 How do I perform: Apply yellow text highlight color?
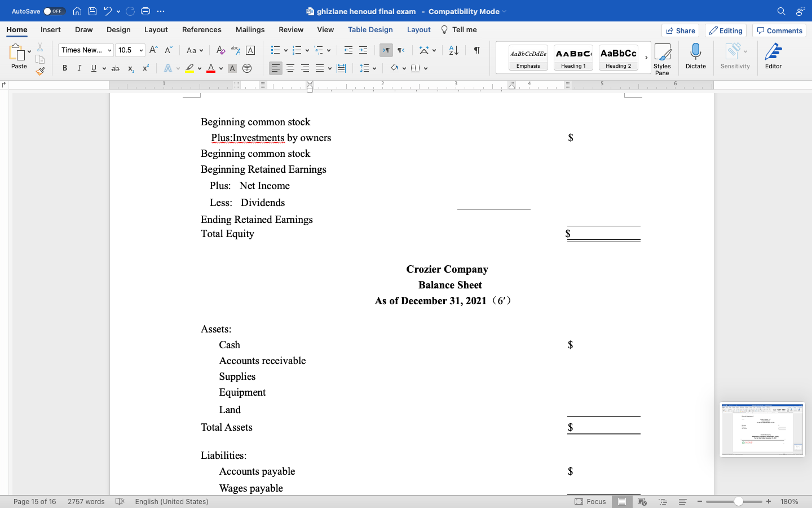[189, 68]
